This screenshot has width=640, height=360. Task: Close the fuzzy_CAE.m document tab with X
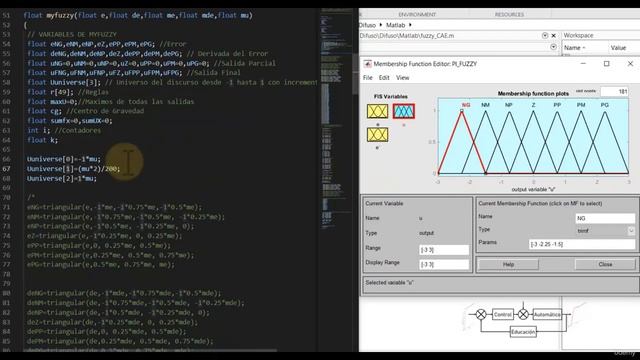(553, 36)
